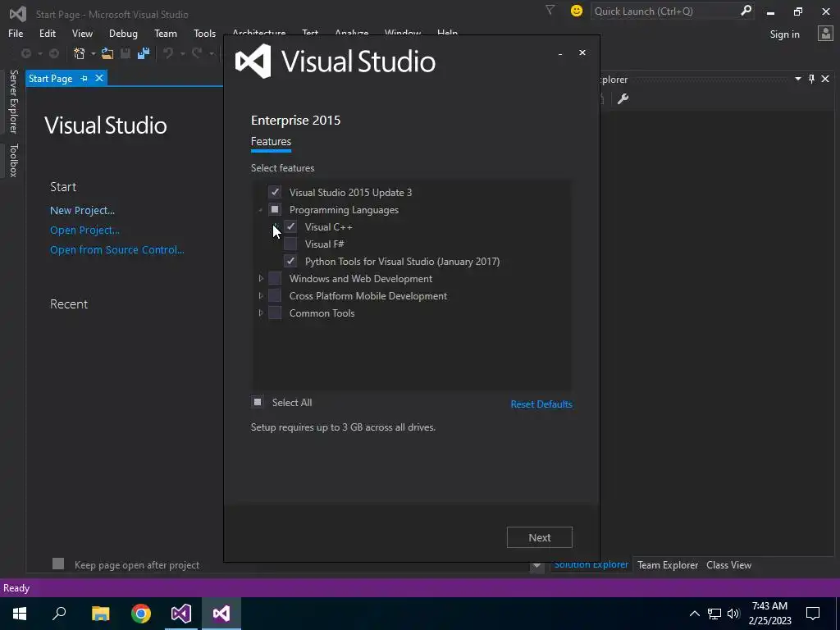Click the Redo toolbar icon
Screen dimensions: 840x630
(197, 53)
